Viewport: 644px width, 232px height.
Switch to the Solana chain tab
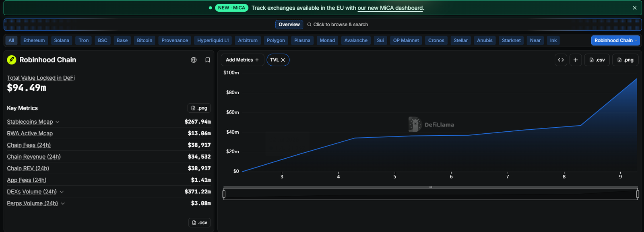[x=62, y=40]
